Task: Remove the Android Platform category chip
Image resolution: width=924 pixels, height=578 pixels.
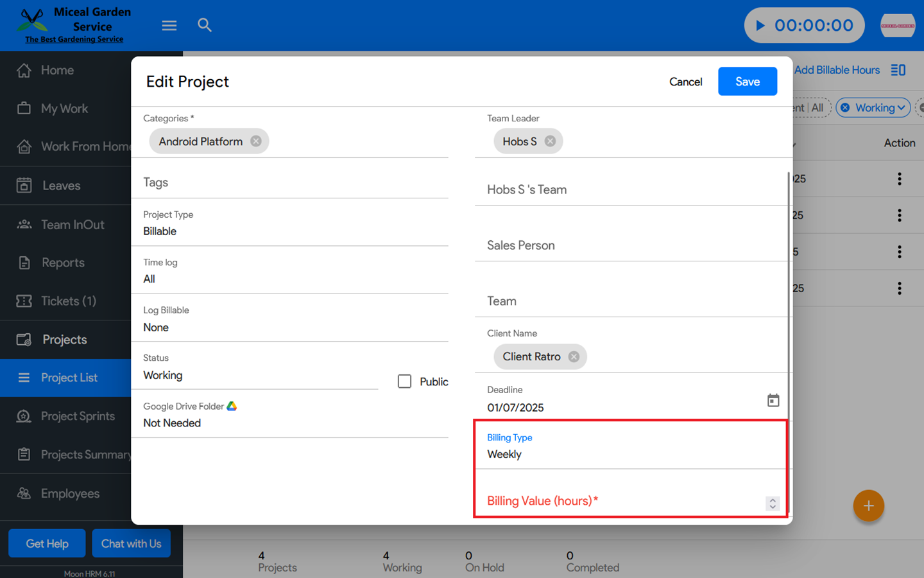Action: point(256,141)
